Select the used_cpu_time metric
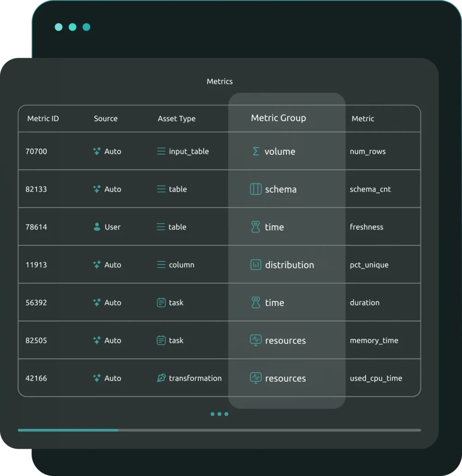The image size is (462, 476). 376,378
